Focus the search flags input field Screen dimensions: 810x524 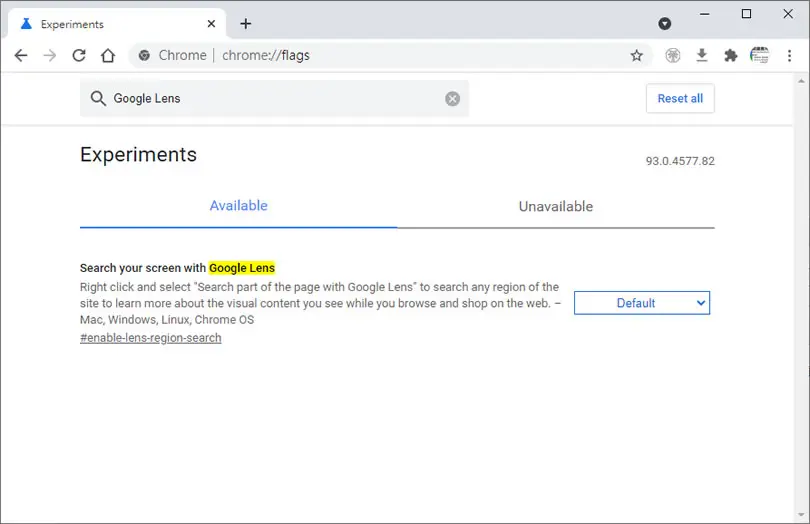(x=274, y=98)
